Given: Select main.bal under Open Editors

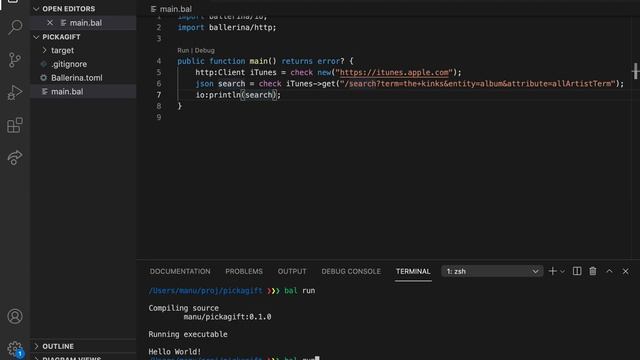Looking at the screenshot, I should 86,23.
